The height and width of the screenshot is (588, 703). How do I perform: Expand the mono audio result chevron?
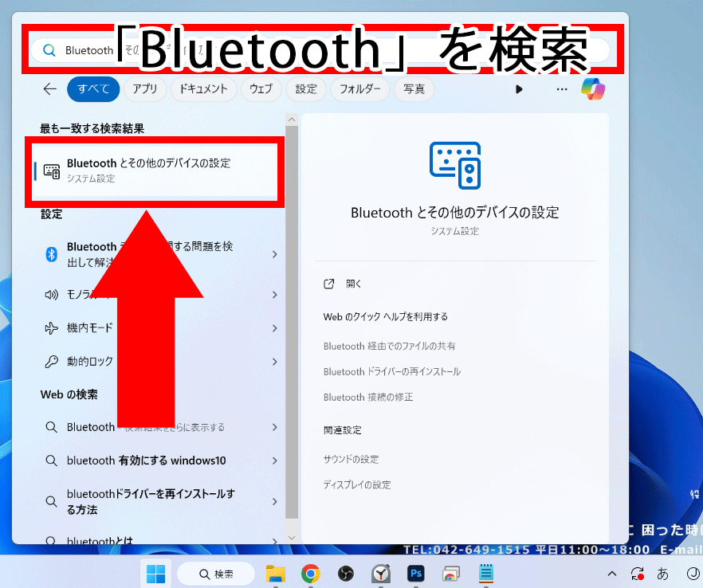point(274,295)
